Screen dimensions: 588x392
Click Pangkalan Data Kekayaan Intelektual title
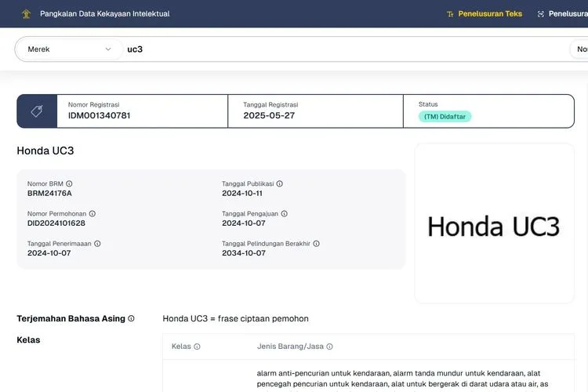(x=104, y=13)
